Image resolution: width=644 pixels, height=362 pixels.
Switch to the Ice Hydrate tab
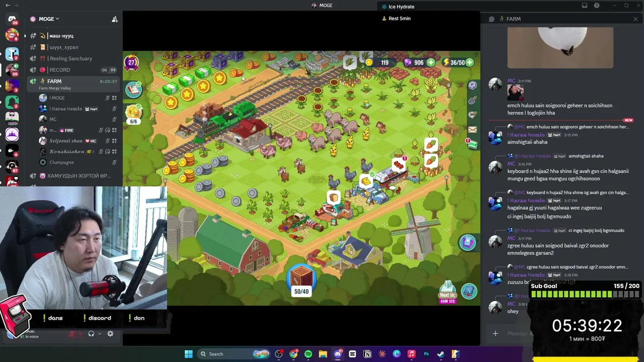click(x=398, y=7)
